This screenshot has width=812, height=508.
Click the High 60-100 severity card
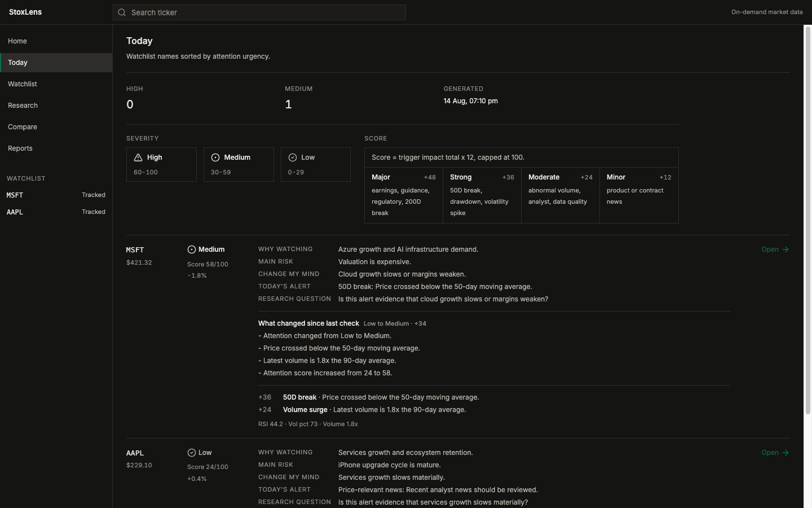click(161, 164)
